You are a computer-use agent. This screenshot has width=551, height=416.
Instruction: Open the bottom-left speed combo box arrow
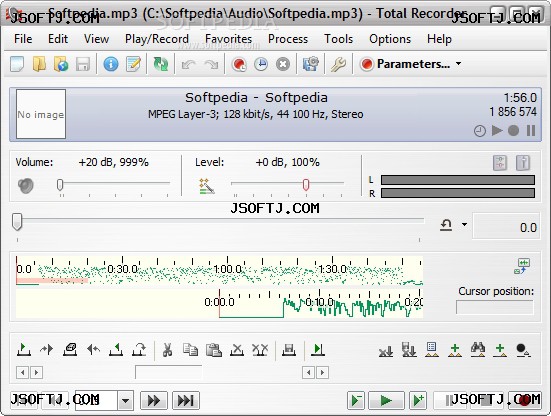click(x=125, y=400)
